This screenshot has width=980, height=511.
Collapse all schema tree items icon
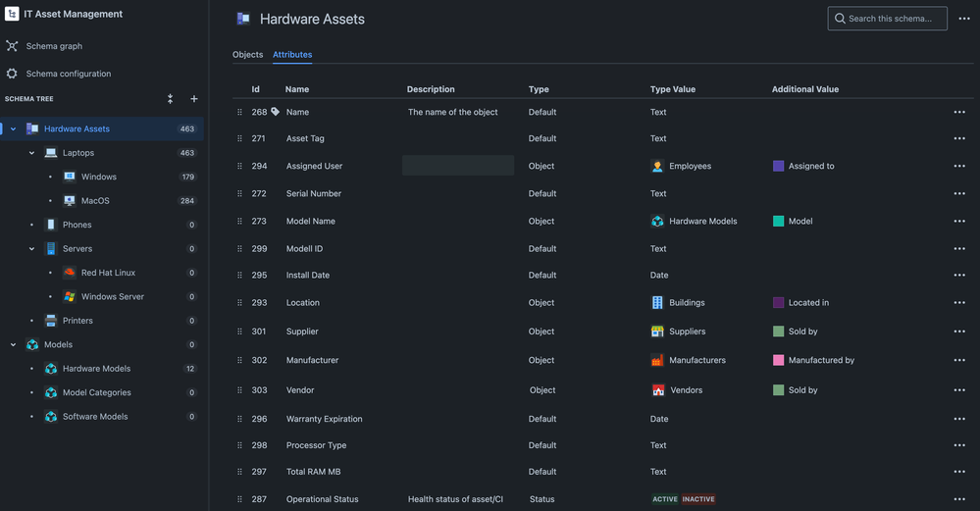(x=170, y=99)
